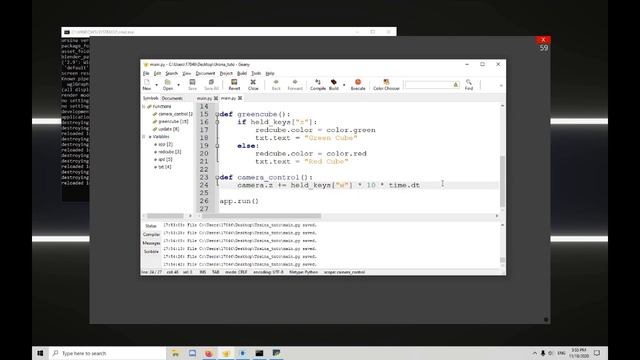Select the Messages tab in message panel
The height and width of the screenshot is (360, 640).
coord(151,243)
